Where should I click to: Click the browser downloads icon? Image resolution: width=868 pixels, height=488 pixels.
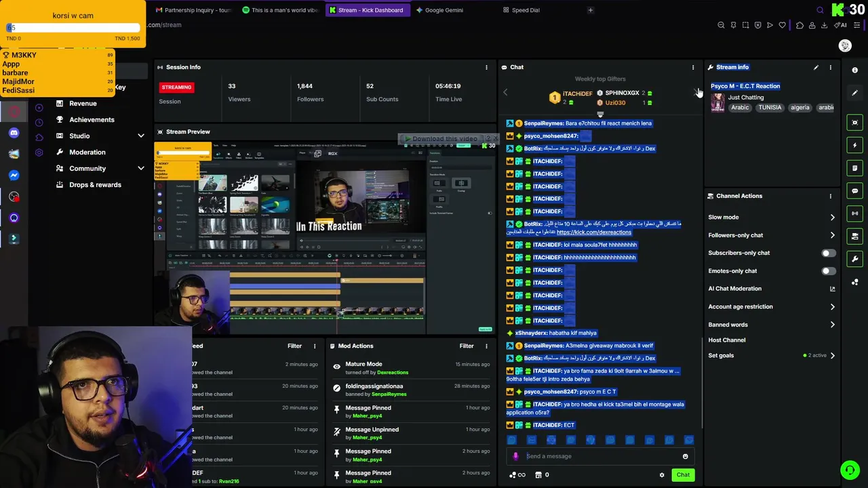824,25
